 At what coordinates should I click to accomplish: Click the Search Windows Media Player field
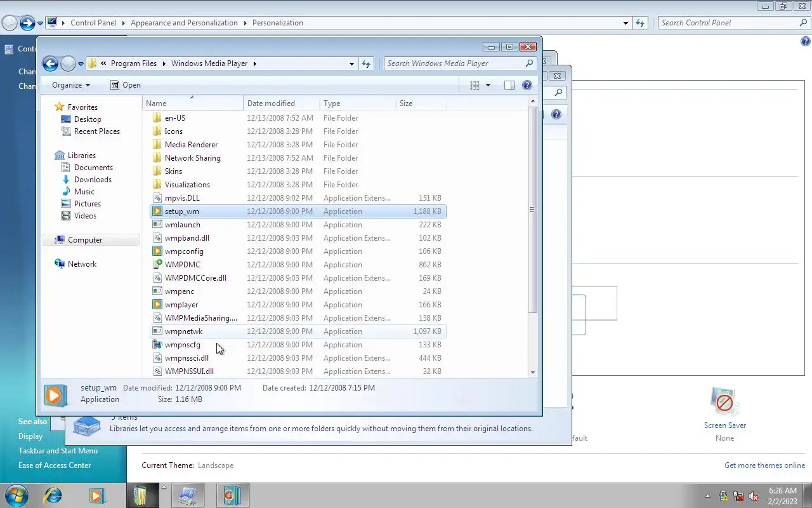click(x=460, y=63)
